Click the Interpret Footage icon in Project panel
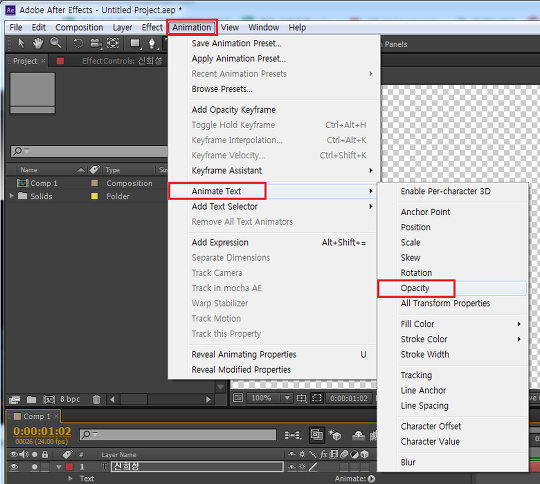This screenshot has height=484, width=540. click(14, 399)
